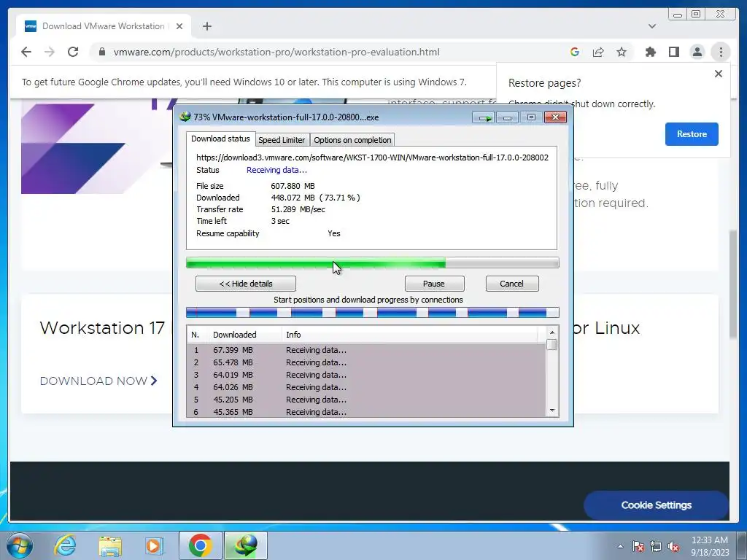Click VMware page vertical scrollbar

point(734,285)
